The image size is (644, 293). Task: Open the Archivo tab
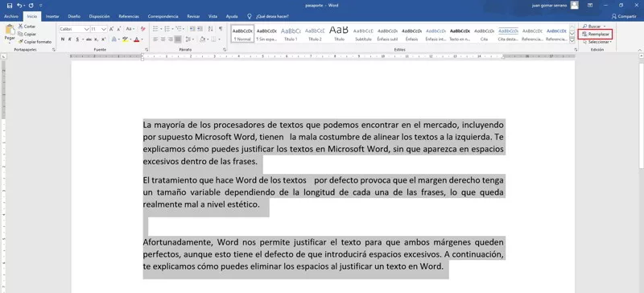tap(11, 16)
